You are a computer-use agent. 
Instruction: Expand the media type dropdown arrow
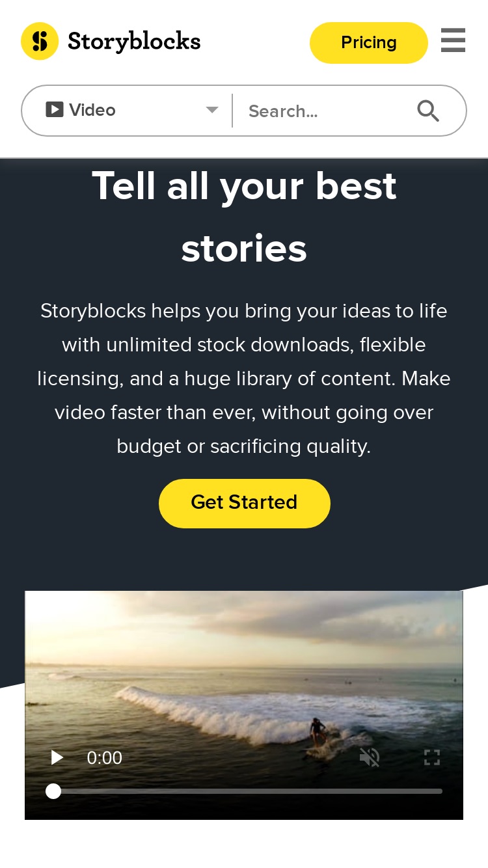tap(212, 110)
